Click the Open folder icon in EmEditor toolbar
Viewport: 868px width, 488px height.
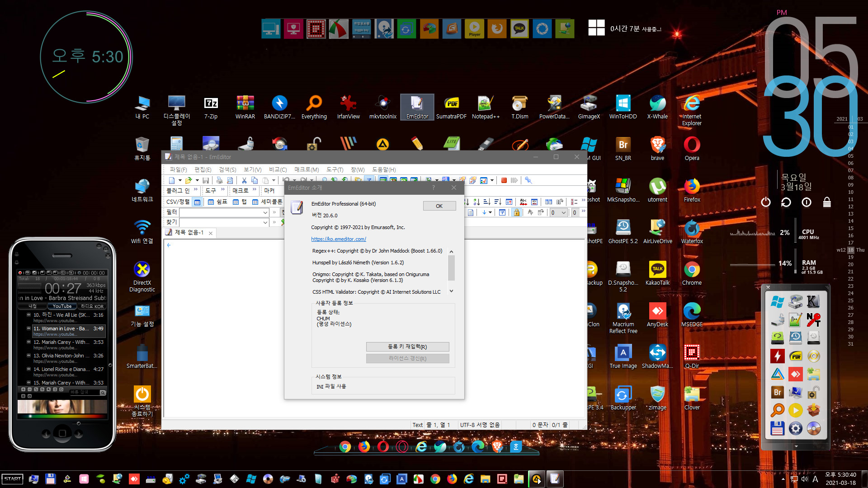[189, 180]
